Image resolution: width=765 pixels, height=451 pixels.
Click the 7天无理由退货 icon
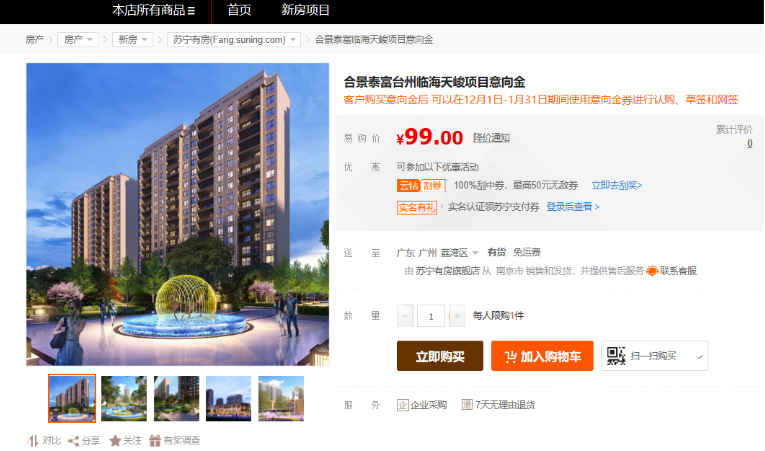coord(467,405)
